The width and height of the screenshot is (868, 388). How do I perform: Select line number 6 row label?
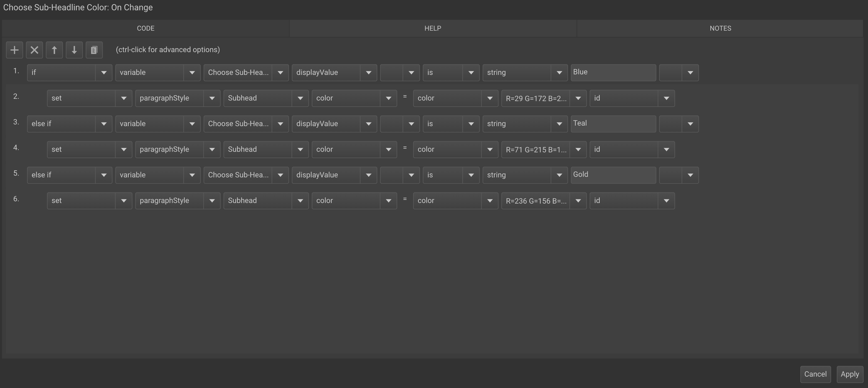pos(16,199)
